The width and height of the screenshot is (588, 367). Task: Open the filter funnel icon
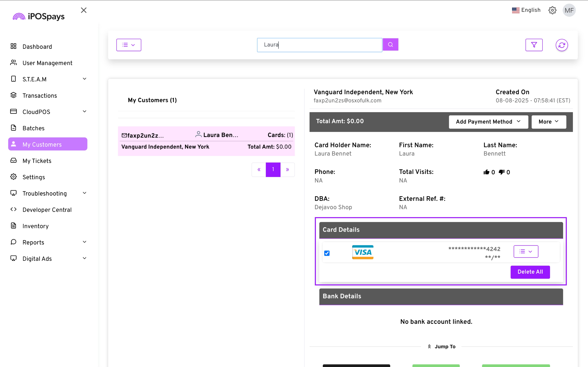tap(534, 45)
